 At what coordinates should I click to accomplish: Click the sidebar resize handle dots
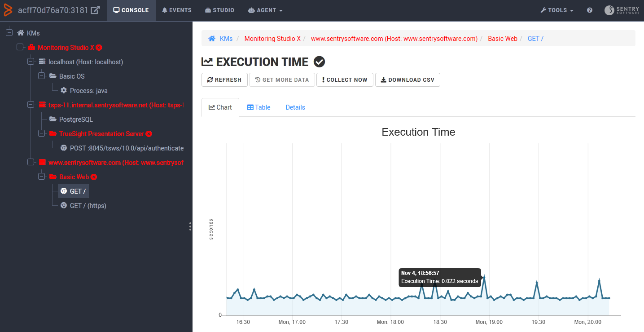190,226
